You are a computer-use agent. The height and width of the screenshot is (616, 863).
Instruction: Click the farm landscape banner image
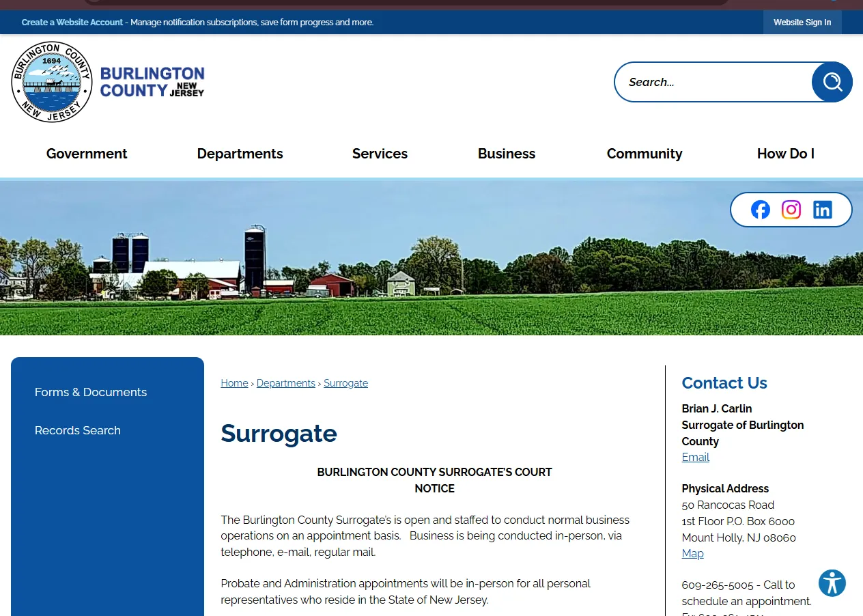click(x=431, y=258)
